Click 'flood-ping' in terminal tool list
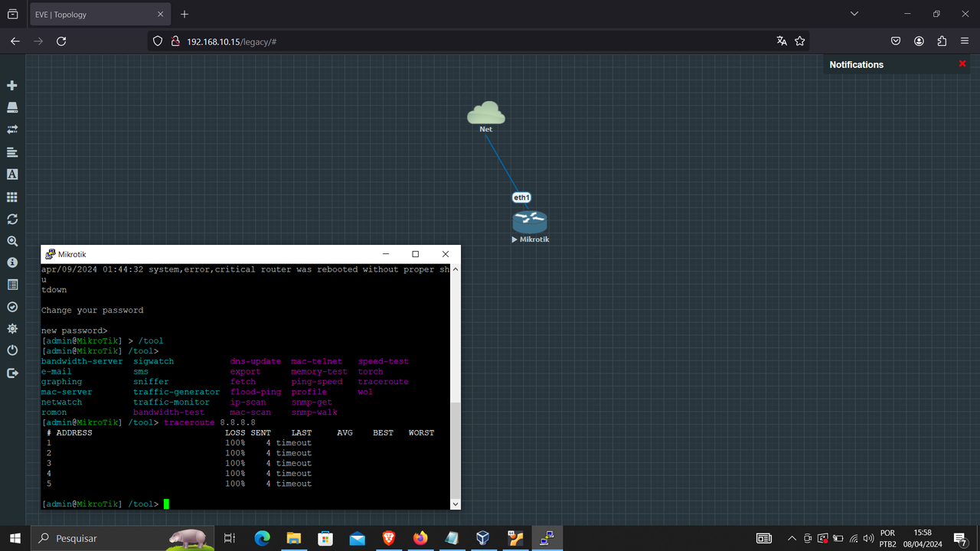 click(256, 392)
